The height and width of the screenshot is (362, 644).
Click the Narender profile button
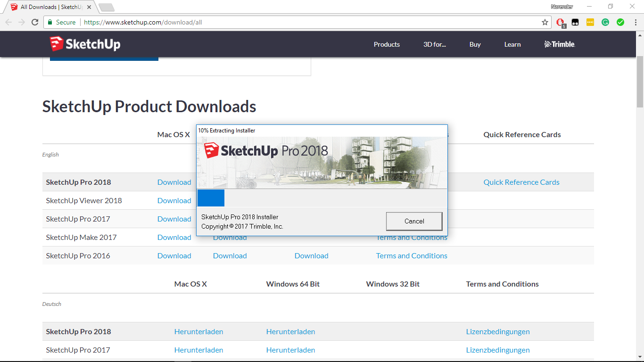(x=561, y=7)
